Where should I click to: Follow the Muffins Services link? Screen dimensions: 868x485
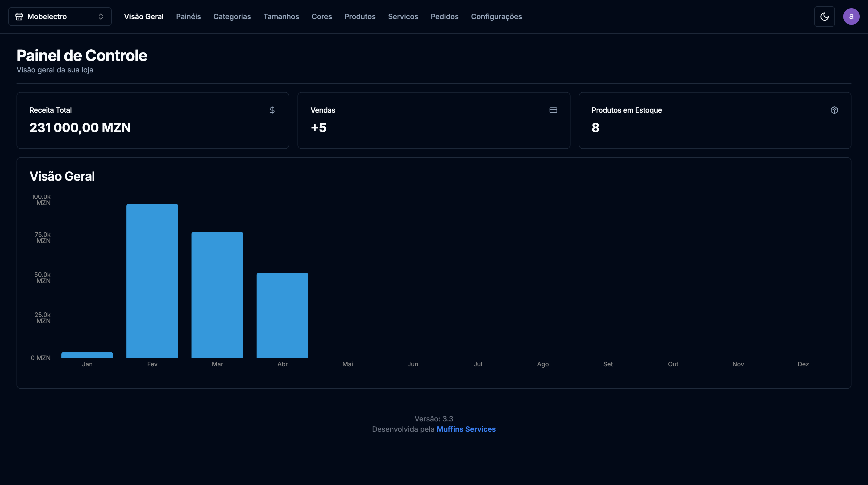point(466,429)
